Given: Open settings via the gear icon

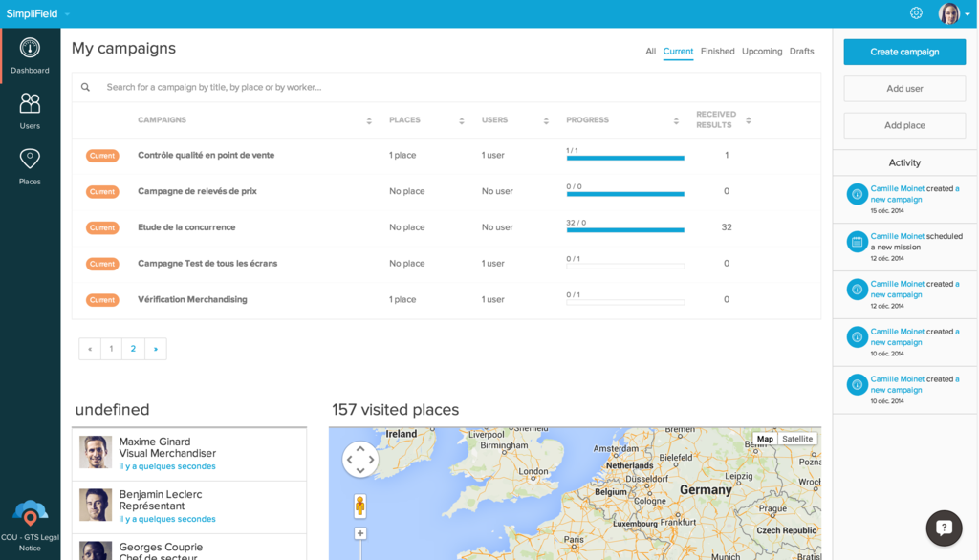Looking at the screenshot, I should coord(916,12).
